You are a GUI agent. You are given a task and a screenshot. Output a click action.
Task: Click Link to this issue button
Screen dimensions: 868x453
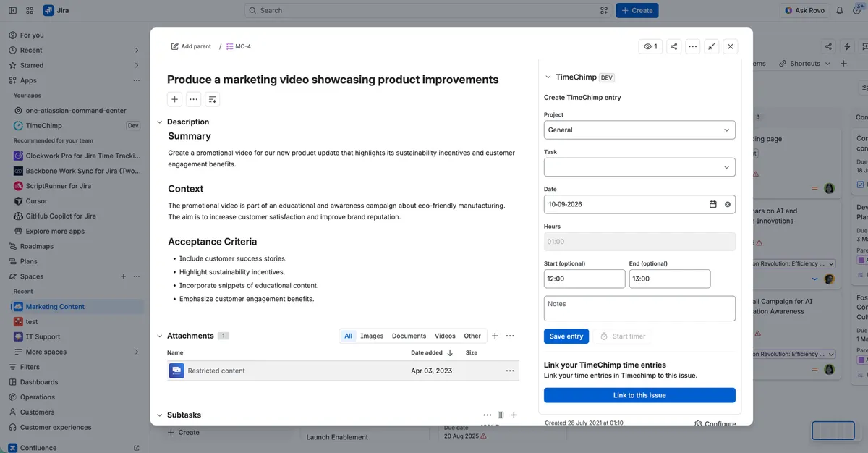point(639,395)
